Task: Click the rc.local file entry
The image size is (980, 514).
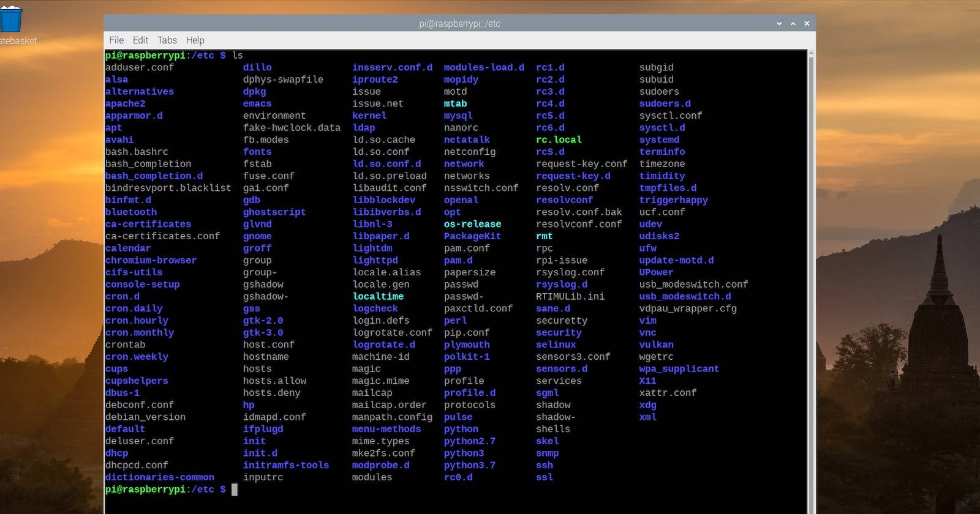Action: click(x=559, y=140)
